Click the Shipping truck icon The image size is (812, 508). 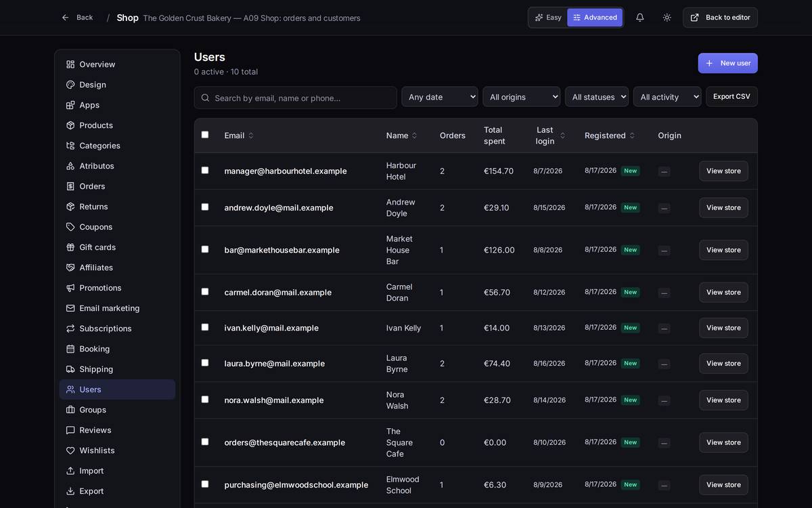point(70,369)
